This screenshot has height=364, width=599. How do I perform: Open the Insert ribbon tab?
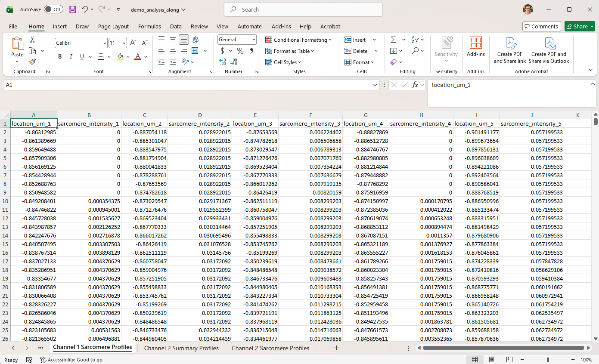click(x=60, y=26)
